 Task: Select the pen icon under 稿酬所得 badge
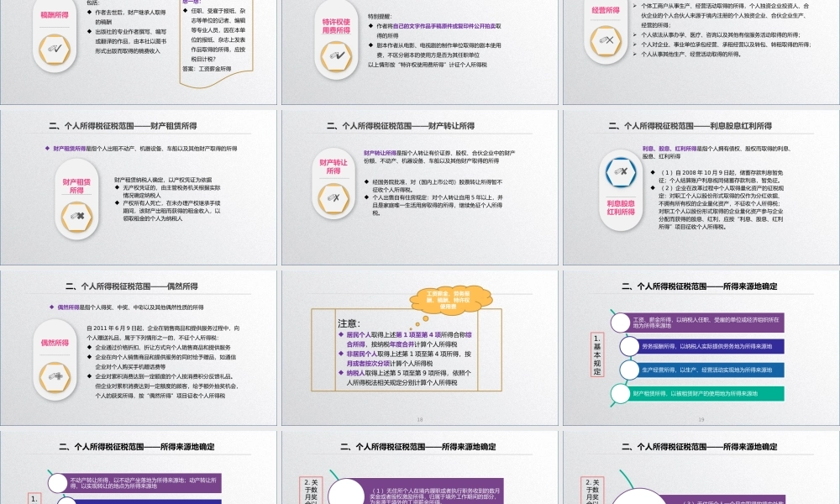pos(54,49)
